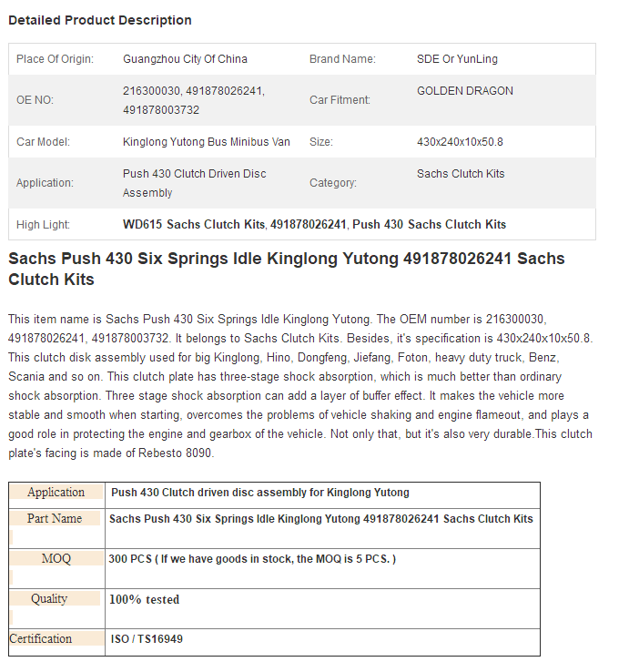Image resolution: width=639 pixels, height=672 pixels.
Task: Click the '491878026241' highlight link
Action: click(x=308, y=225)
